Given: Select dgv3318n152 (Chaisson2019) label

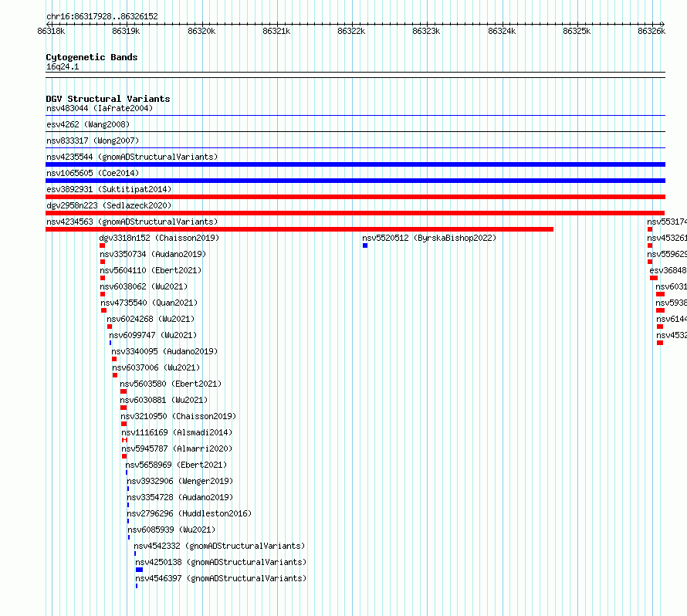Looking at the screenshot, I should click(159, 238).
